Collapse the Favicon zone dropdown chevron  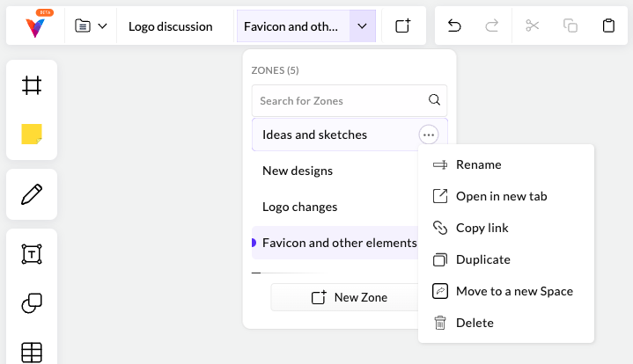pos(362,25)
